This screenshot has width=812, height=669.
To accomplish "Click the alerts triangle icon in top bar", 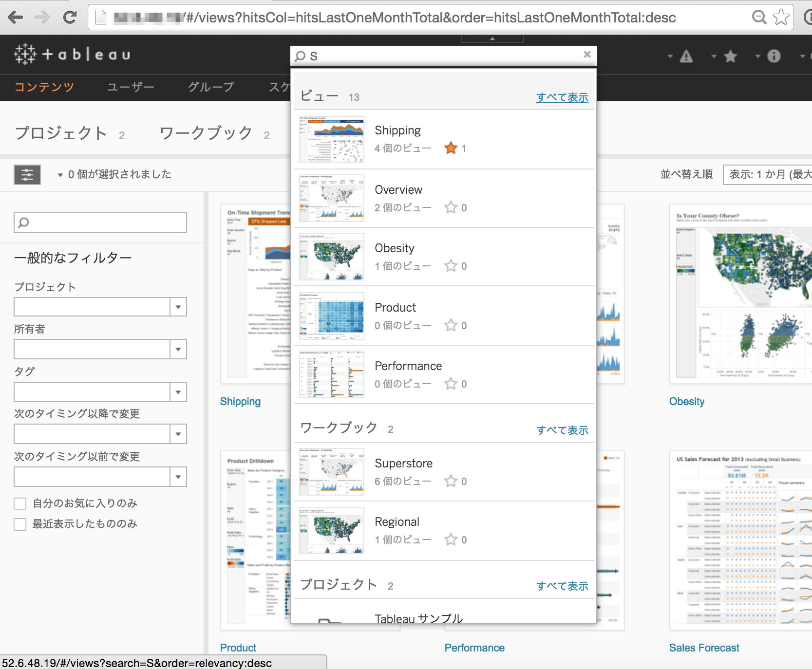I will tap(686, 56).
